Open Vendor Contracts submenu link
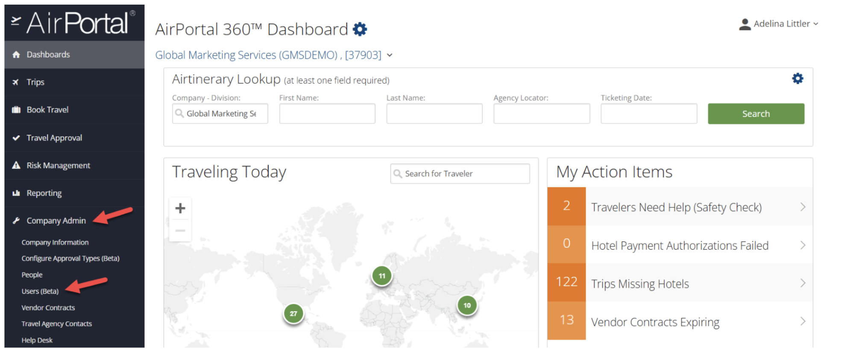The image size is (868, 350). click(x=48, y=308)
